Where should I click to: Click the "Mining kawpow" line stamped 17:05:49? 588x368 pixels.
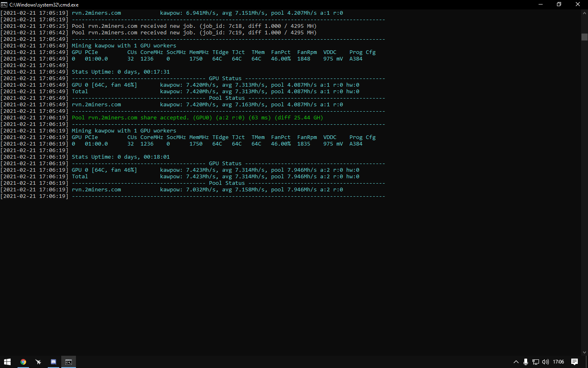tap(124, 46)
